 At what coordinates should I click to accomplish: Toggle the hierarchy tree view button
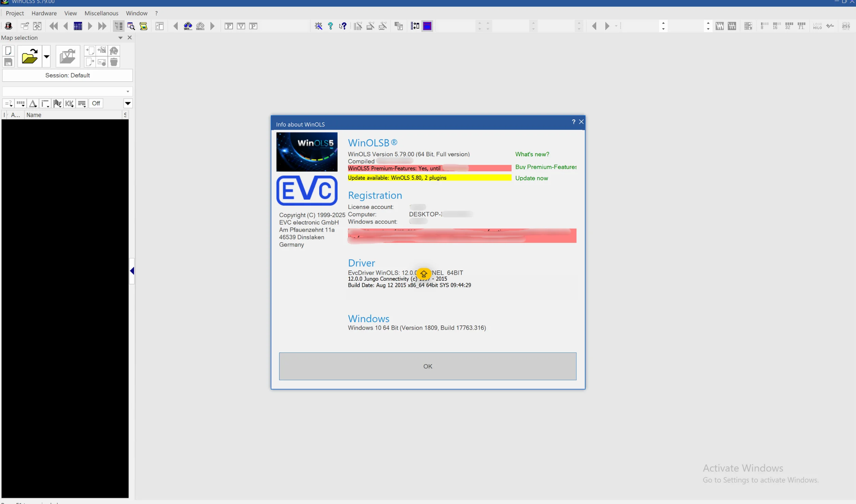[119, 26]
